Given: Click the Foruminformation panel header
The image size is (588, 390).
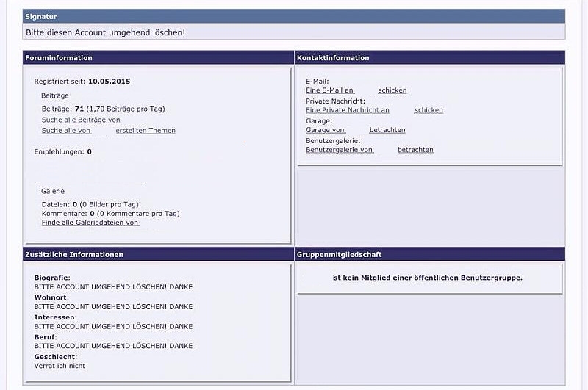Looking at the screenshot, I should coord(59,58).
